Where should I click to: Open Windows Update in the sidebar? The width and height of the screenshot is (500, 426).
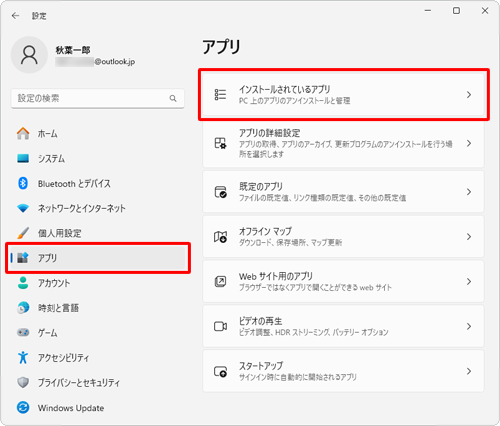tap(97, 407)
